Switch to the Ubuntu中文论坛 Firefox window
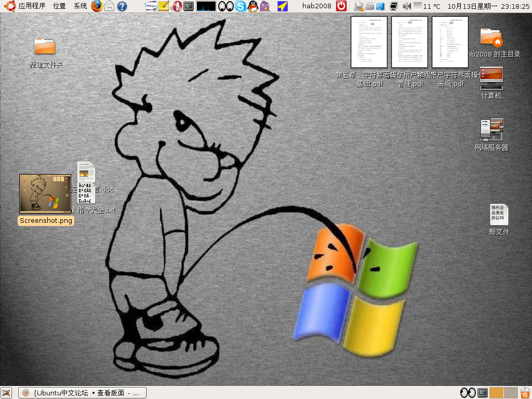Screen dimensions: 532x399 pyautogui.click(x=83, y=393)
